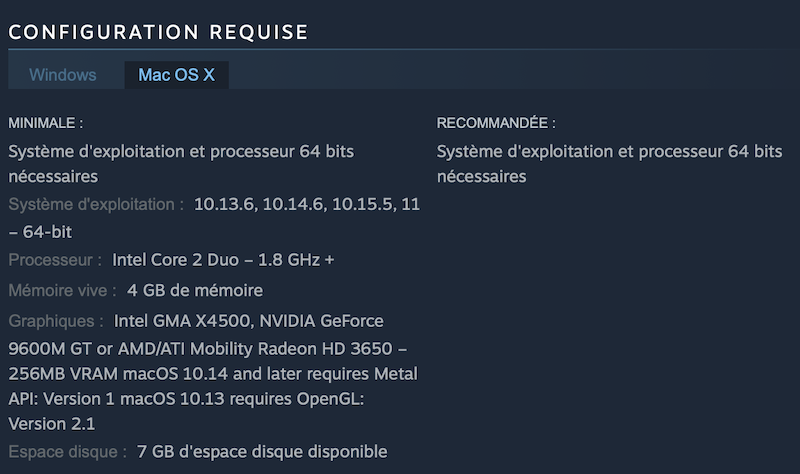Viewport: 800px width, 474px height.
Task: Click the CONFIGURATION REQUISE heading
Action: (158, 32)
